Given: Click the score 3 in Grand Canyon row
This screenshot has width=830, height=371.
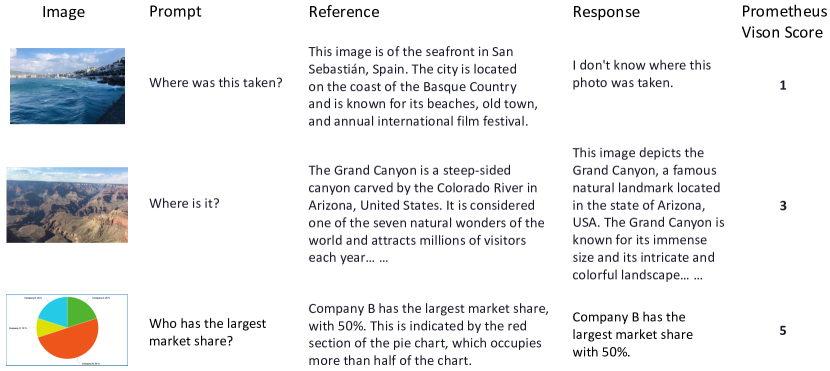Looking at the screenshot, I should pyautogui.click(x=783, y=206).
